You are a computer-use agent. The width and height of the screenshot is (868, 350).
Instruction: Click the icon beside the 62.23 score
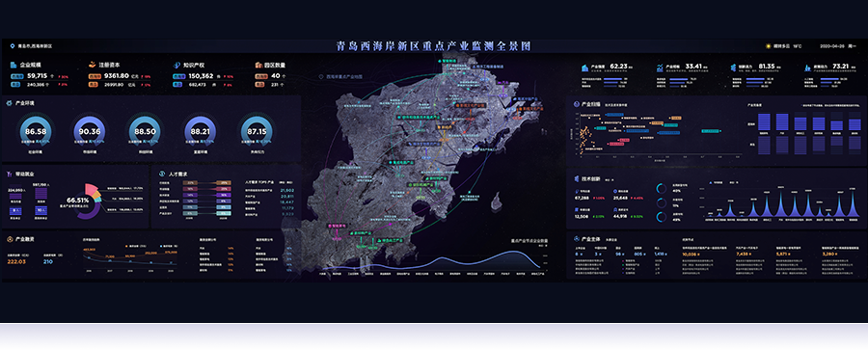click(x=585, y=67)
